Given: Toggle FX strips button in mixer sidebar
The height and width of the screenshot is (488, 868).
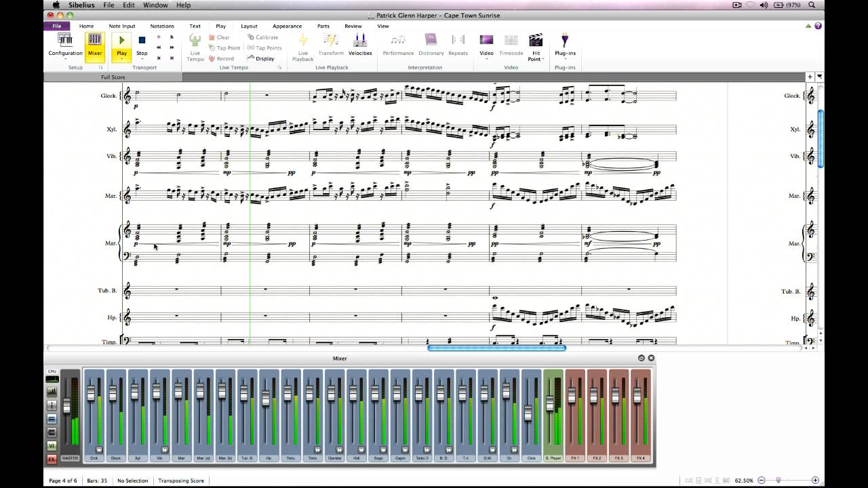Looking at the screenshot, I should tap(52, 459).
